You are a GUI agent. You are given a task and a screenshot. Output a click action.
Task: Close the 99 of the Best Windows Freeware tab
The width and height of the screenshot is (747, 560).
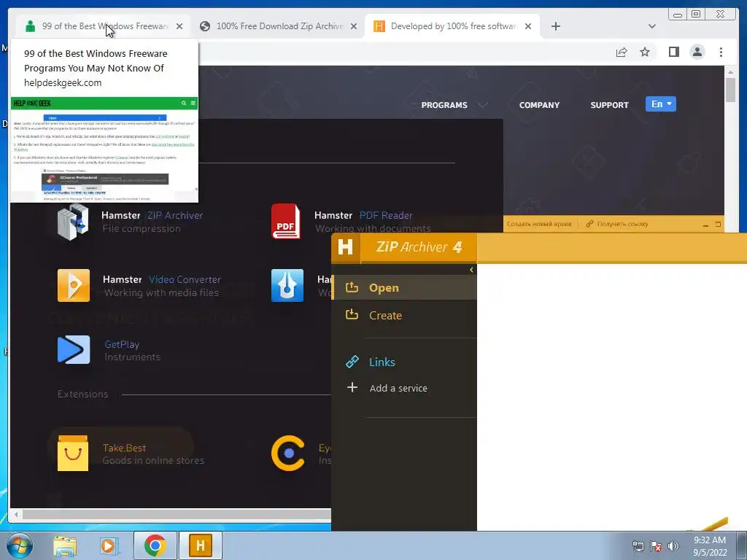tap(179, 26)
